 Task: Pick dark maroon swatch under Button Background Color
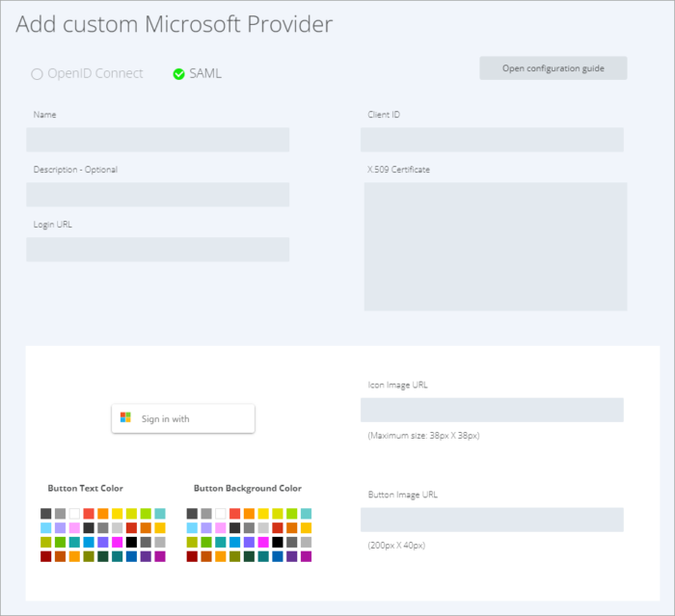[192, 556]
